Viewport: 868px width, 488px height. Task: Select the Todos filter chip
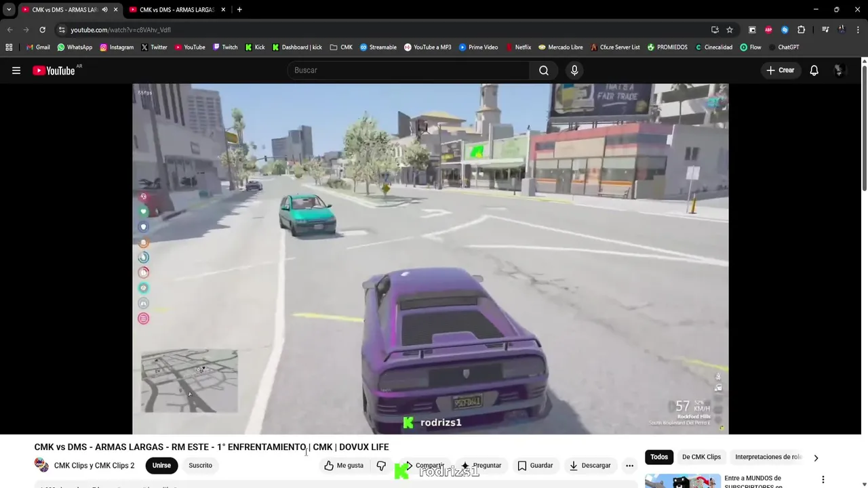click(659, 457)
